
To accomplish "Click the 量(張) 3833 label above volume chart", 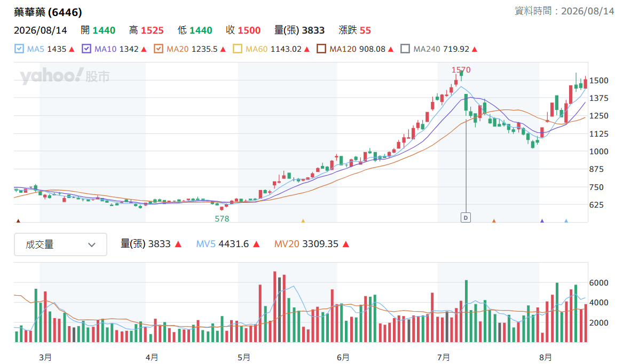I will (x=146, y=244).
